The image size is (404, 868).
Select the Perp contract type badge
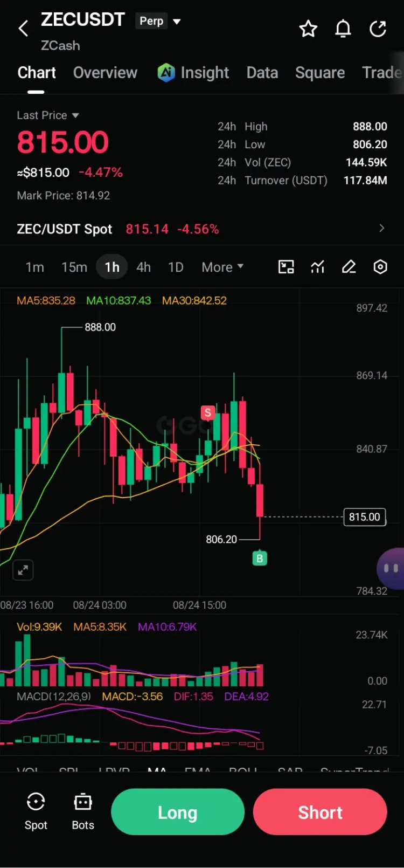click(151, 21)
